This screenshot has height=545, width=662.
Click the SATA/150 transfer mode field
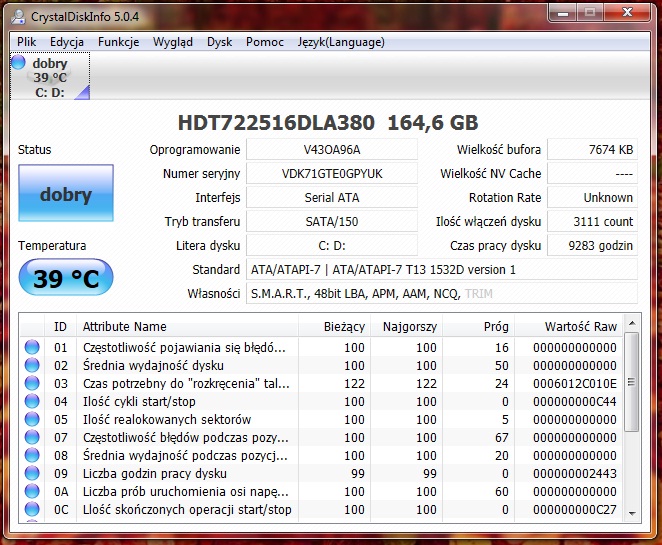coord(332,222)
